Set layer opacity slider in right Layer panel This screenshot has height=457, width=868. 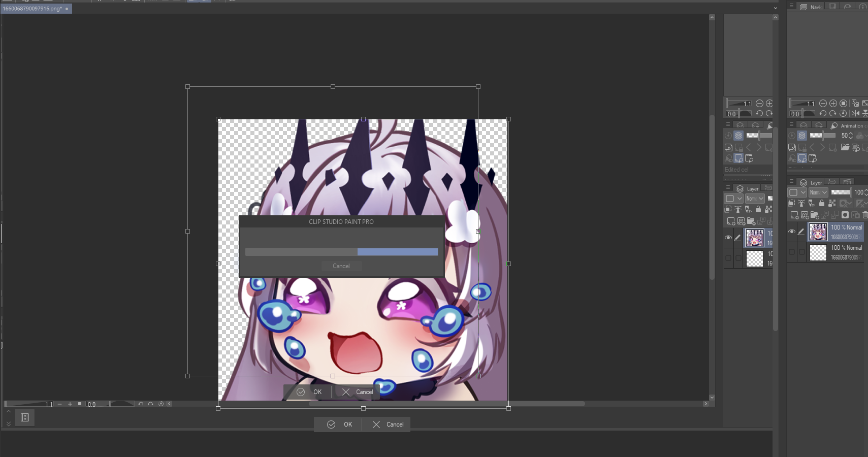tap(841, 192)
